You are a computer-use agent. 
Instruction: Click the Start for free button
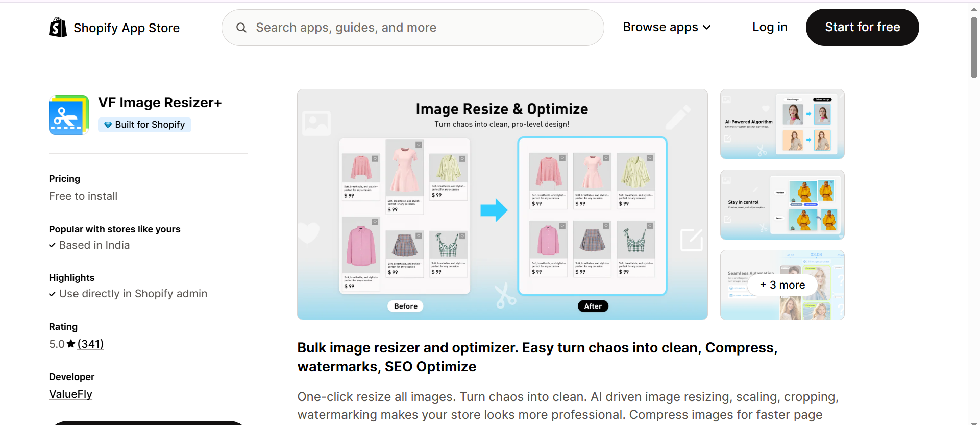(862, 27)
